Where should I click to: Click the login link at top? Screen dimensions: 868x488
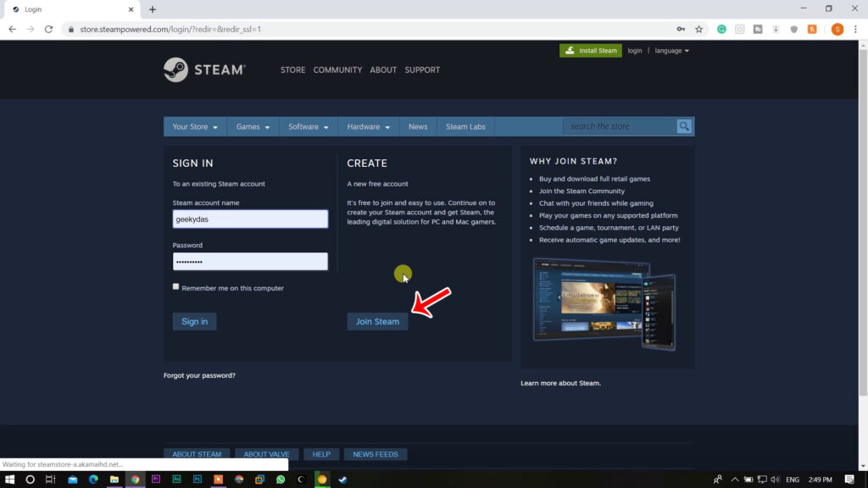pos(634,50)
